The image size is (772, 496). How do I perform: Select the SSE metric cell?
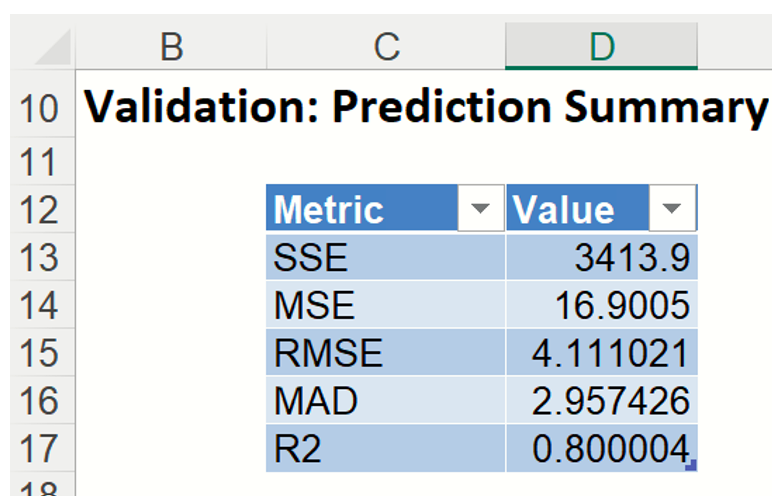click(385, 258)
